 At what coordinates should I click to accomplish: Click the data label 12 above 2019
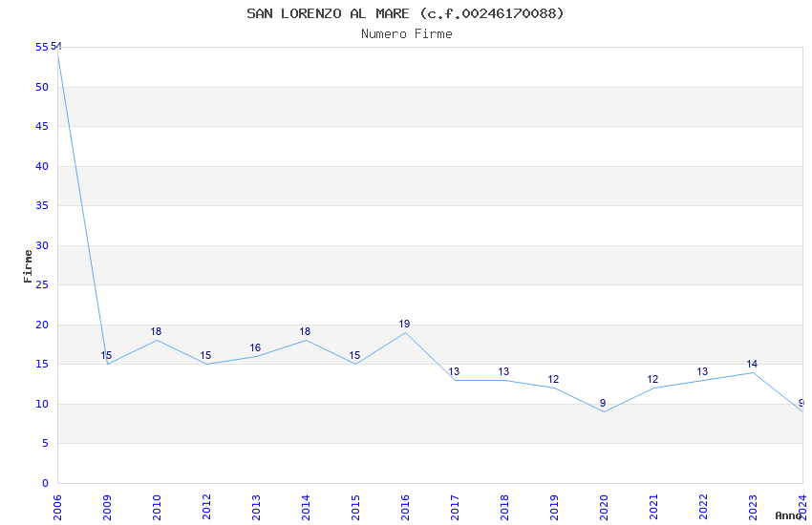(553, 380)
